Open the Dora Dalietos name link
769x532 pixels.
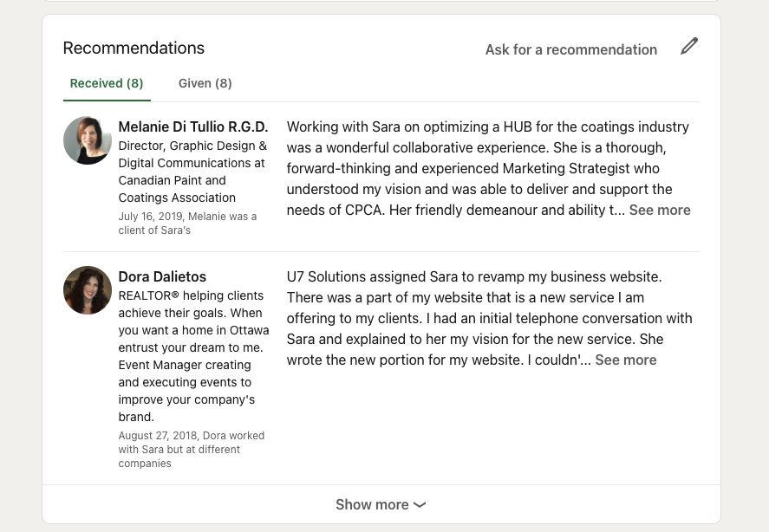pos(162,276)
